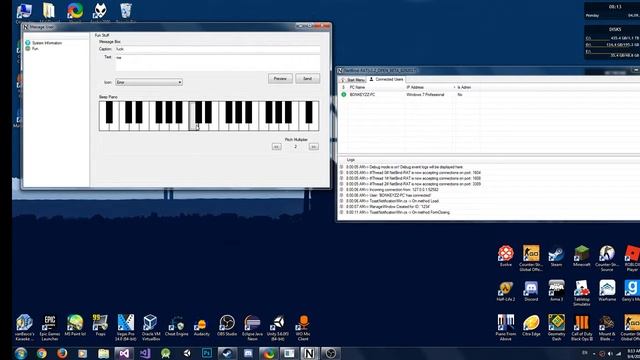Viewport: 640px width, 360px height.
Task: Open the Steam desktop shortcut
Action: (x=556, y=256)
